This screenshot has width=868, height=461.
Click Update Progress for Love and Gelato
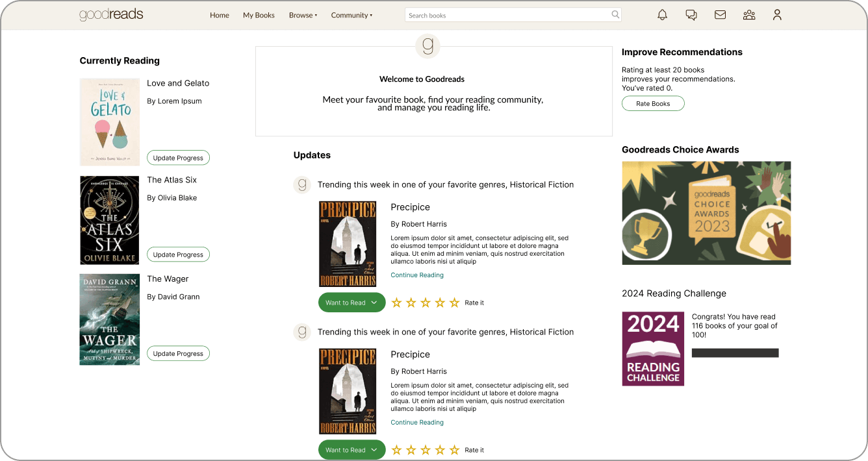coord(178,158)
